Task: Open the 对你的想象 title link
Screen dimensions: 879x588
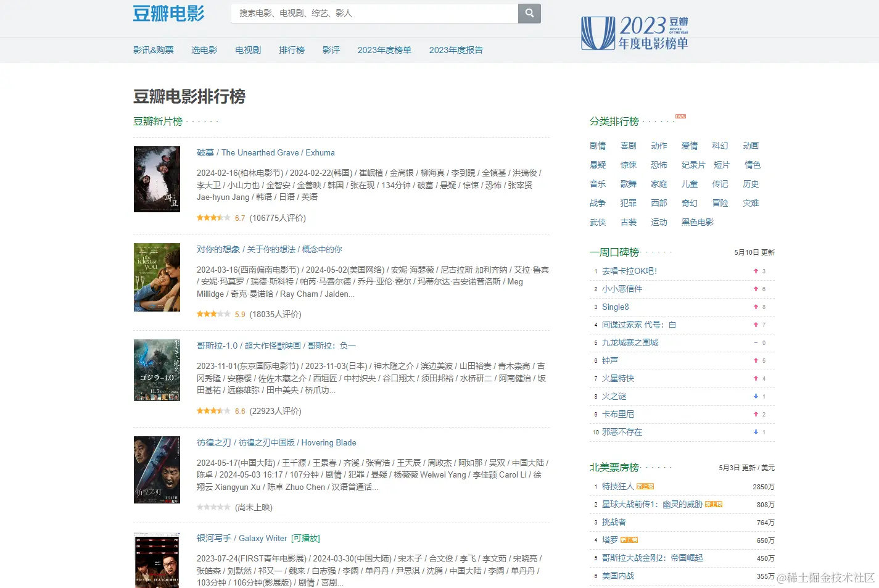Action: coord(270,249)
